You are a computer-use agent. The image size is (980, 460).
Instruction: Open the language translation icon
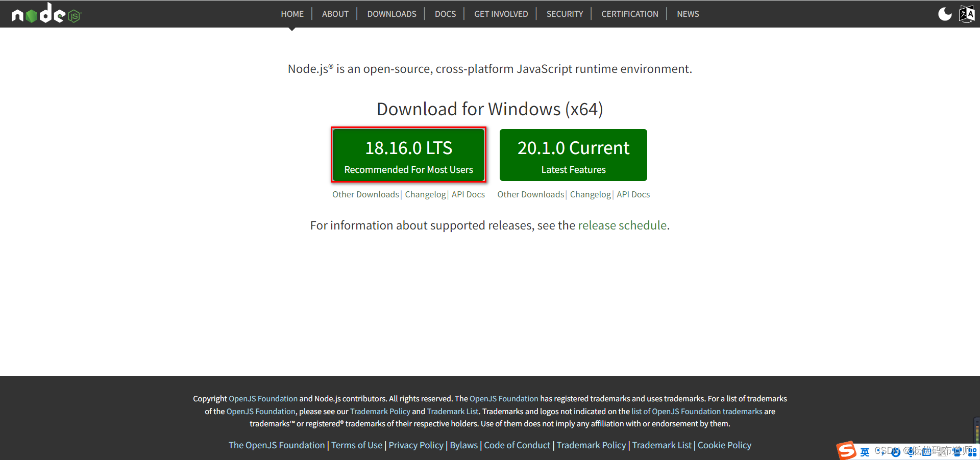pyautogui.click(x=967, y=14)
